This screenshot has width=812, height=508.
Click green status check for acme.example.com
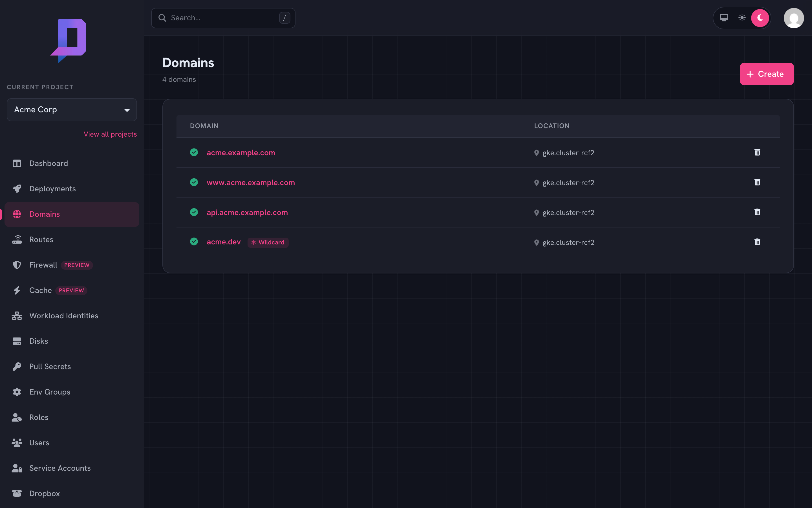pyautogui.click(x=194, y=152)
